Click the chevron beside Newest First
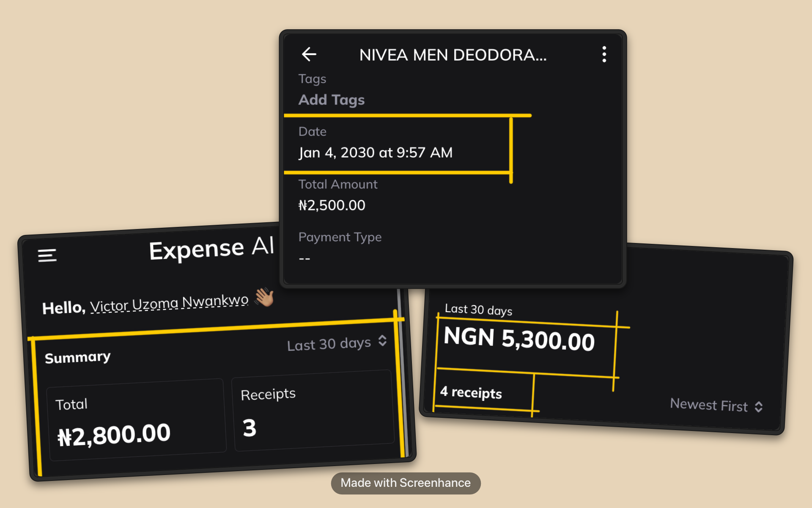The height and width of the screenshot is (508, 812). point(759,407)
